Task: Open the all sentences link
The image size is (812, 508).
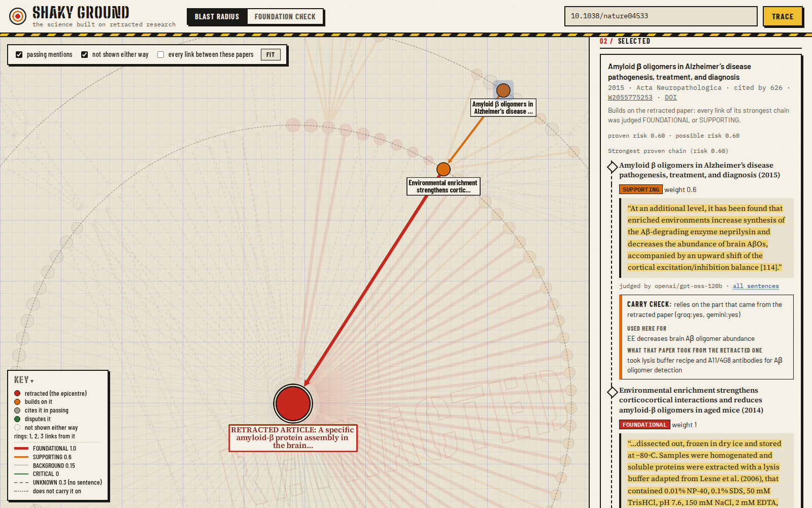Action: [x=756, y=286]
